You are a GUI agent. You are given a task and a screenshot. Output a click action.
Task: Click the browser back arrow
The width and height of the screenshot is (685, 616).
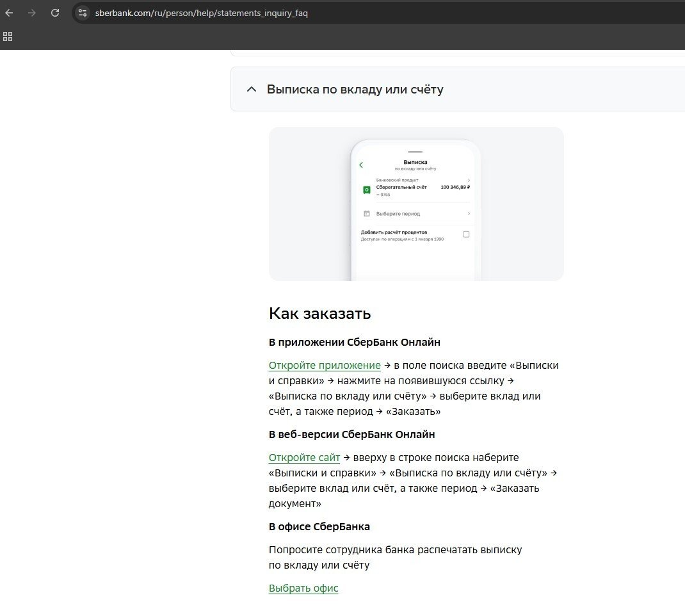[9, 13]
